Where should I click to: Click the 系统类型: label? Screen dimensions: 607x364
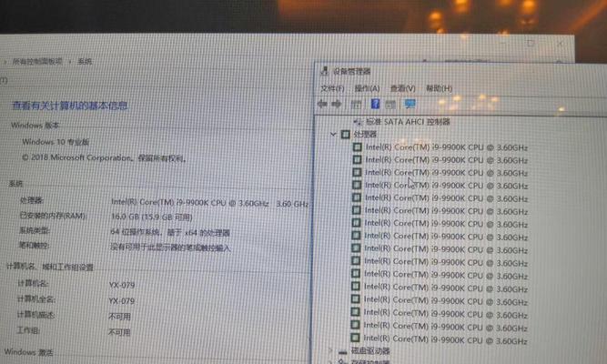coord(34,231)
